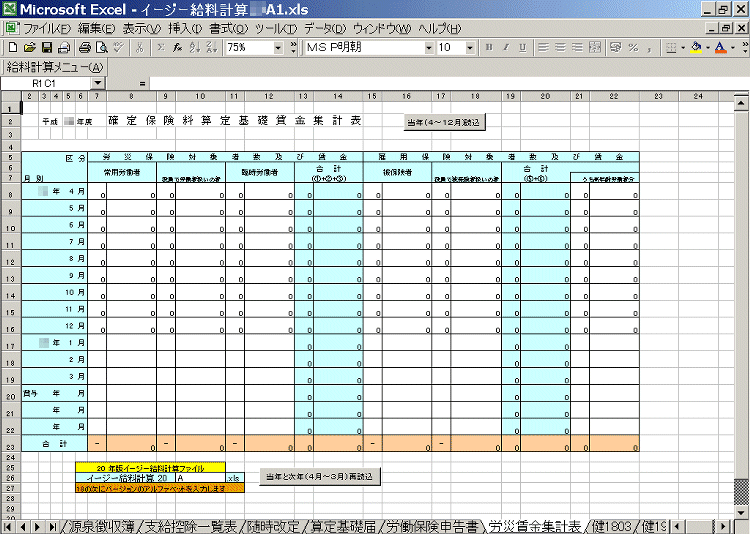
Task: Open the 給料計算メニュー menu
Action: (x=54, y=67)
